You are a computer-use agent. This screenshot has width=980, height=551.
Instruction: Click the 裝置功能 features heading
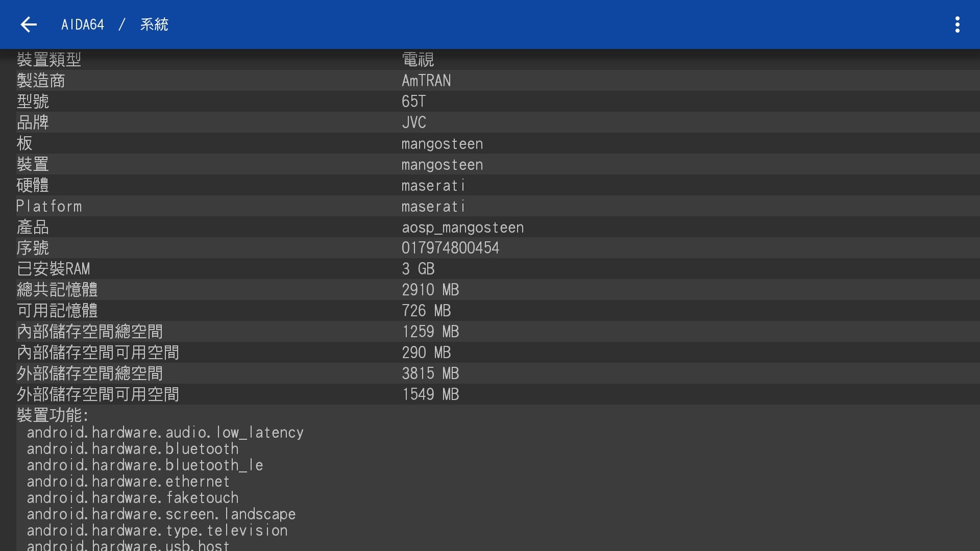53,415
